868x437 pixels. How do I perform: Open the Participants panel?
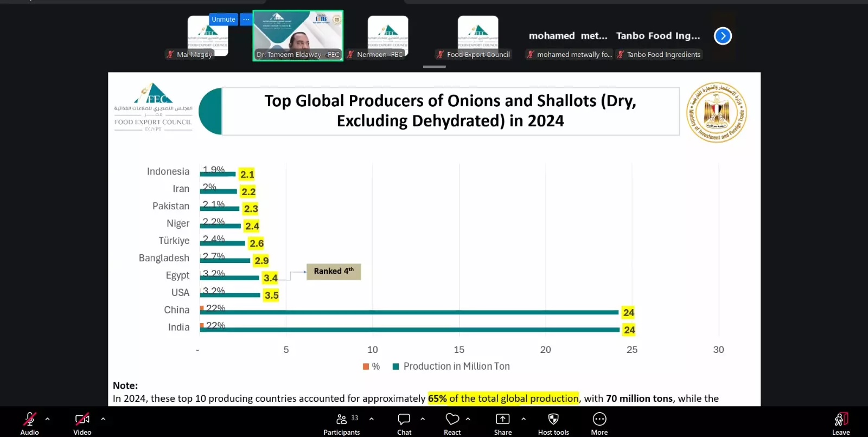coord(341,423)
